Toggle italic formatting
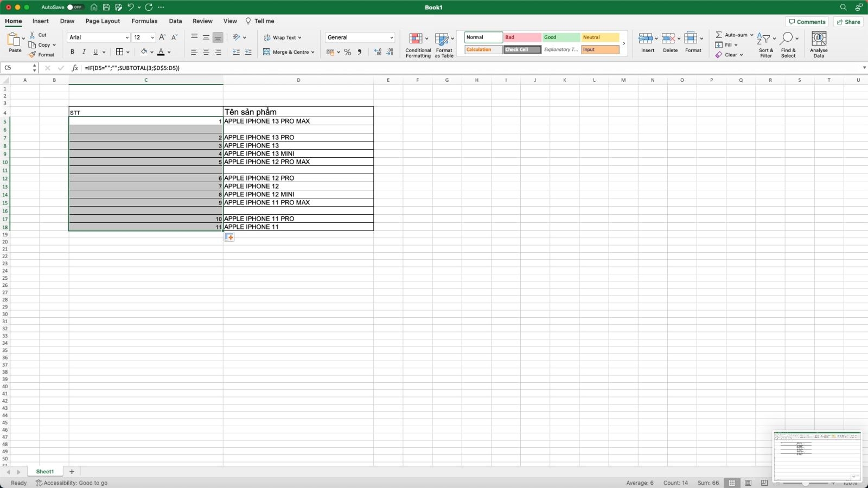The width and height of the screenshot is (868, 488). pos(84,52)
